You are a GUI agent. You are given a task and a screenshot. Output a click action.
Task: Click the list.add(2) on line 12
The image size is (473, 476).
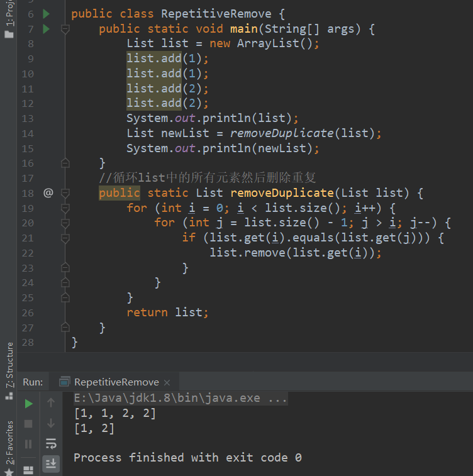(x=167, y=103)
